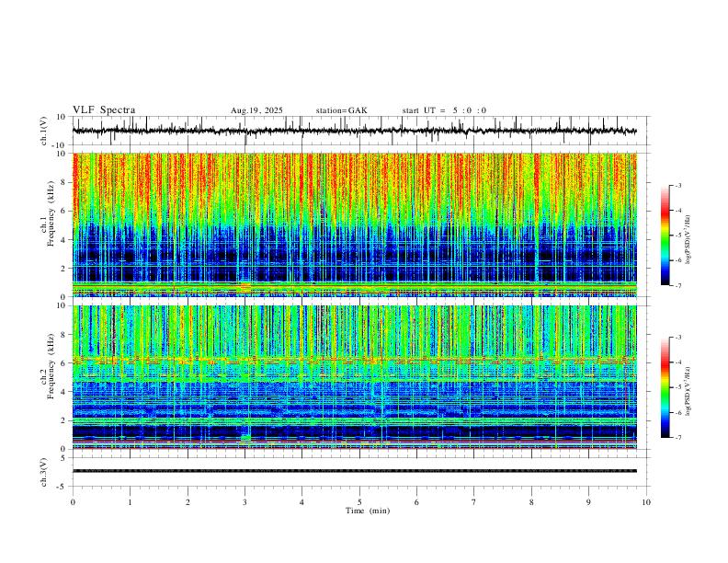Screen dimensions: 728x563
Task: Click the '-7' tick on ch.1 color bar
Action: click(x=678, y=285)
